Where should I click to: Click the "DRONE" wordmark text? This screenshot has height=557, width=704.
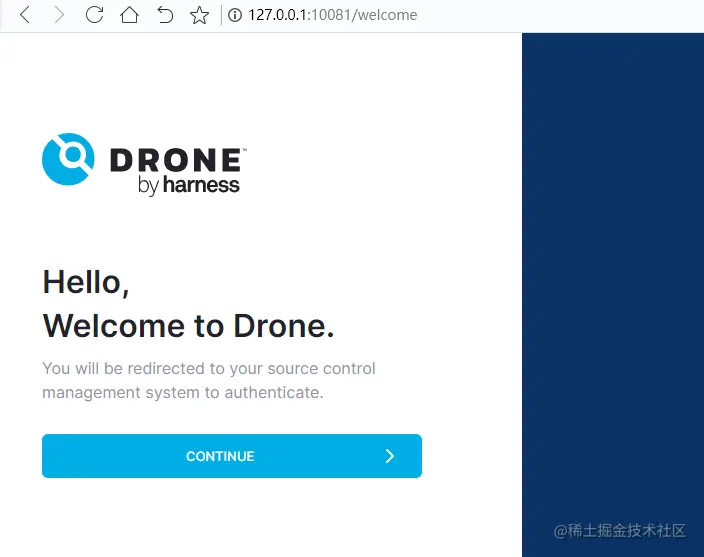[176, 160]
